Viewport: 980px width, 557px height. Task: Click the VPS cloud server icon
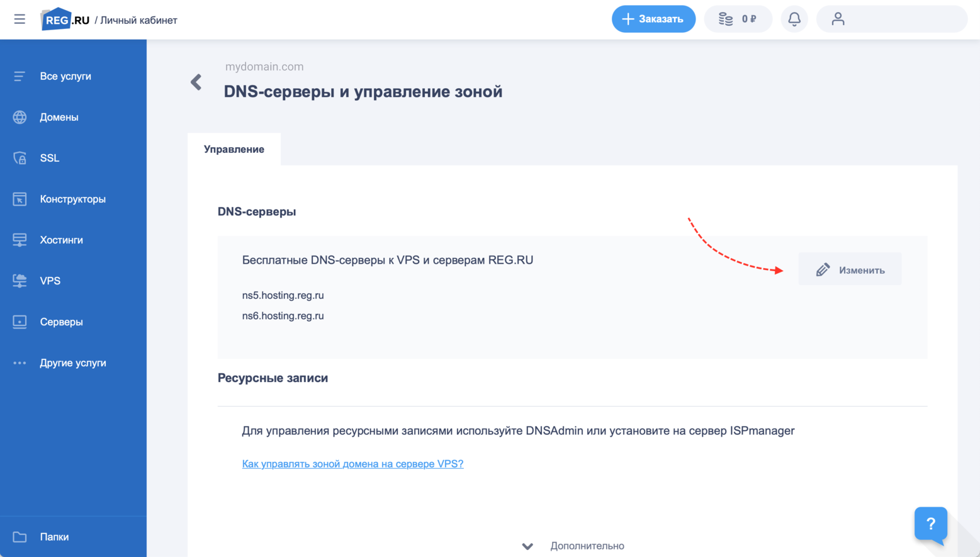pos(20,281)
